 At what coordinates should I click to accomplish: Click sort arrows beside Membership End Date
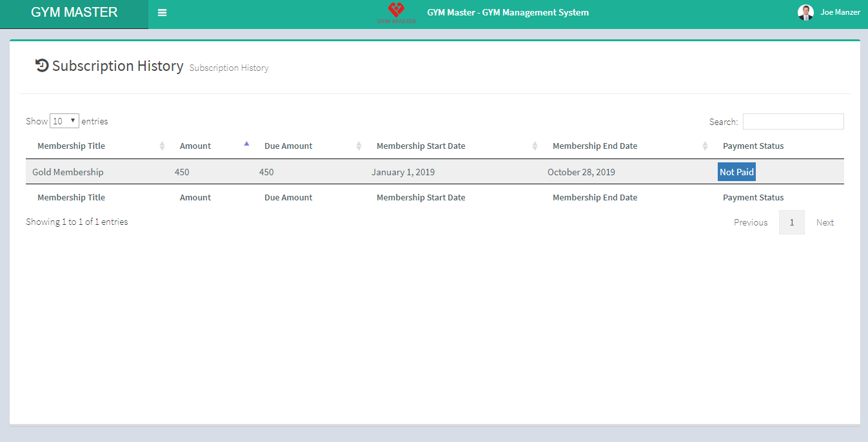(x=705, y=146)
